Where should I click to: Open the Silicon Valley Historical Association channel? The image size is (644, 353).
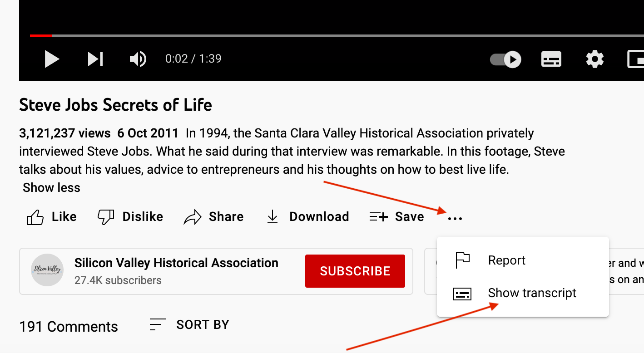[x=176, y=263]
